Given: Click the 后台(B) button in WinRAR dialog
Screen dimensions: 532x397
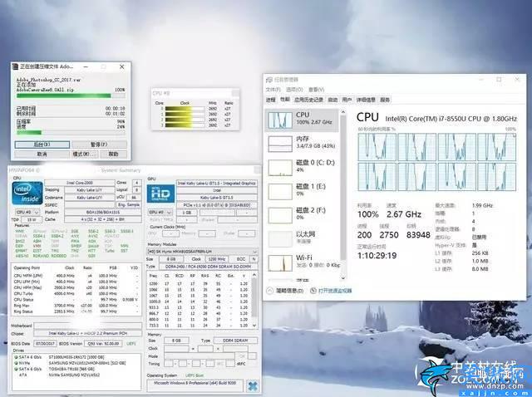Looking at the screenshot, I should 42,145.
